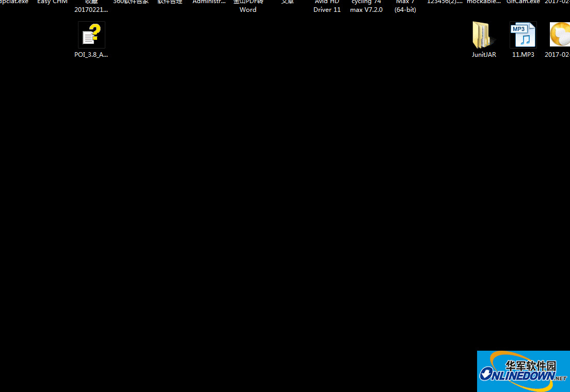Click the Avid HD Driver 11 label
570x392 pixels.
(x=327, y=6)
